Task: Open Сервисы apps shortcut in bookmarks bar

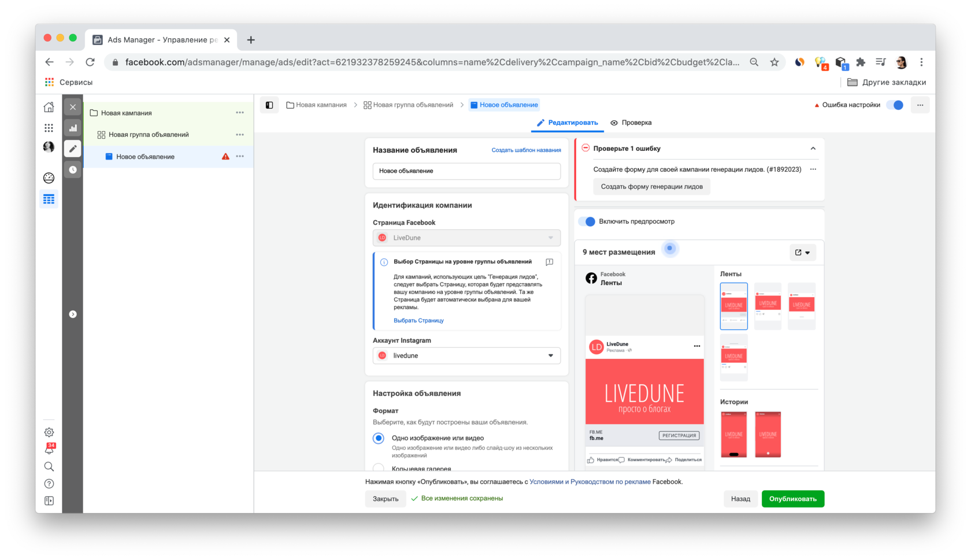Action: click(x=69, y=83)
